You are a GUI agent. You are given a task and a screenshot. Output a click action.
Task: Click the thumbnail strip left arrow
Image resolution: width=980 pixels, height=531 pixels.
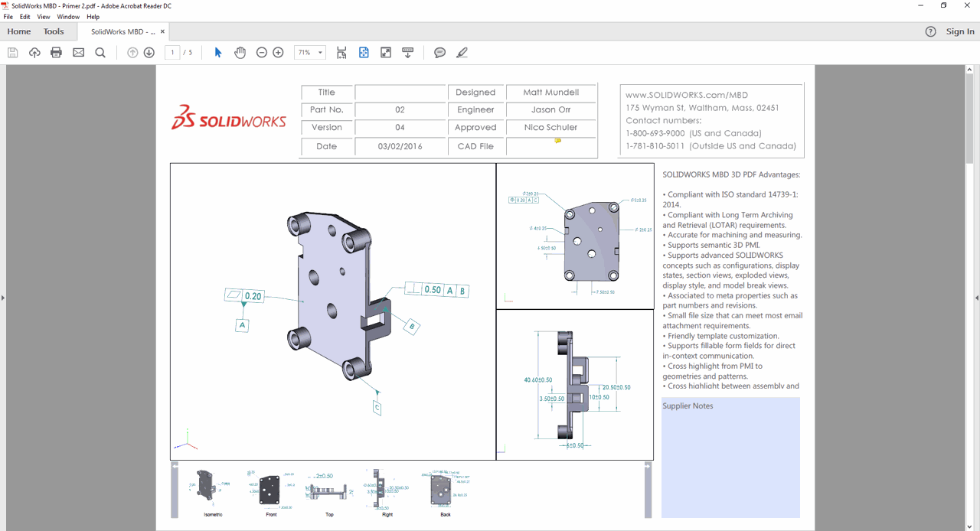coord(175,466)
